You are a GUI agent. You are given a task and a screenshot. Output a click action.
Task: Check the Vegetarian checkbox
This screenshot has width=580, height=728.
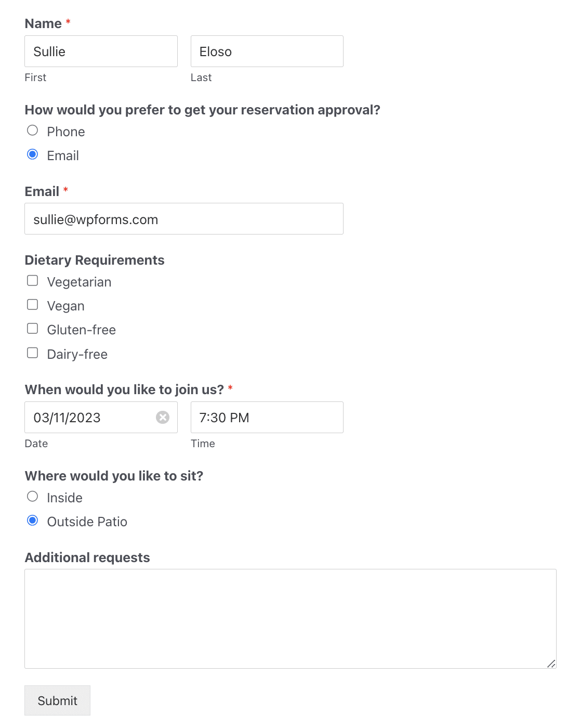coord(33,281)
